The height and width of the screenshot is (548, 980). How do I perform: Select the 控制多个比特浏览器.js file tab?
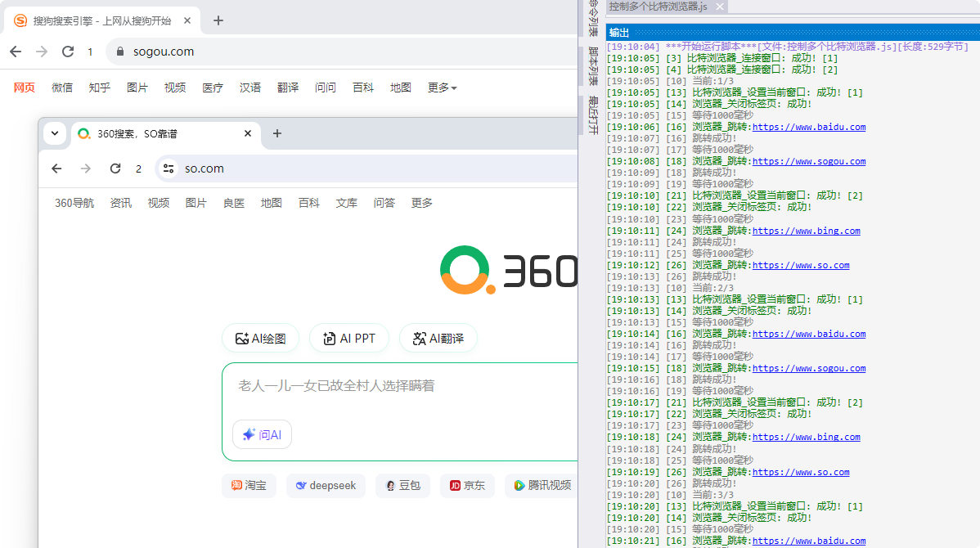tap(659, 7)
